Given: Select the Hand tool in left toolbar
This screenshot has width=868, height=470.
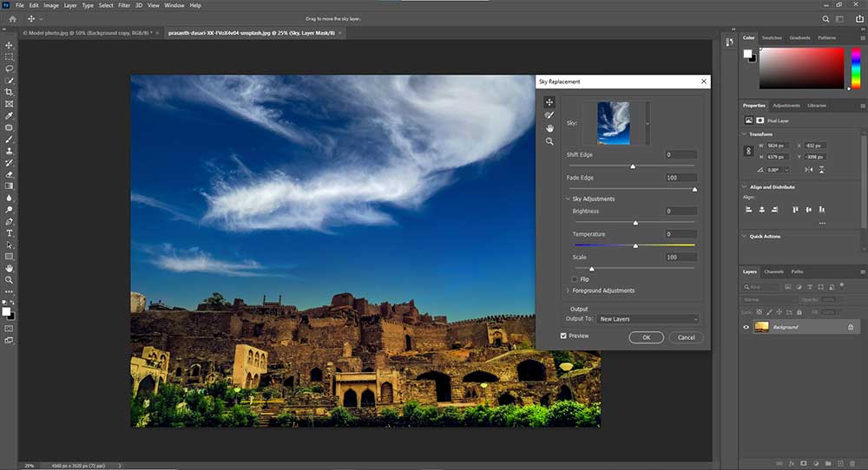Looking at the screenshot, I should pyautogui.click(x=9, y=268).
